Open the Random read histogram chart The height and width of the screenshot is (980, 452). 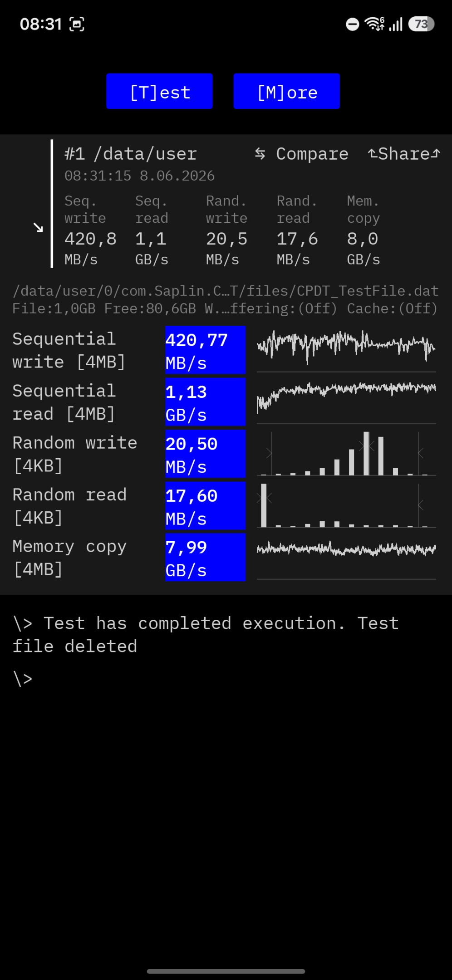346,505
